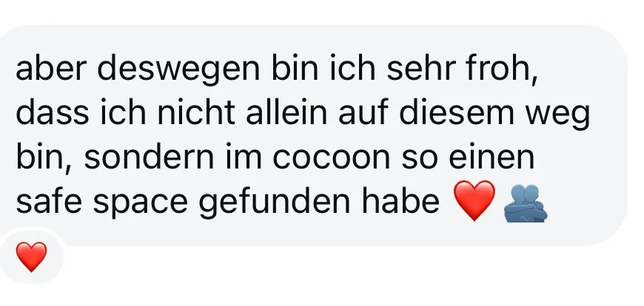Select the word "gefunden" in the last line
The image size is (644, 306).
(x=274, y=203)
